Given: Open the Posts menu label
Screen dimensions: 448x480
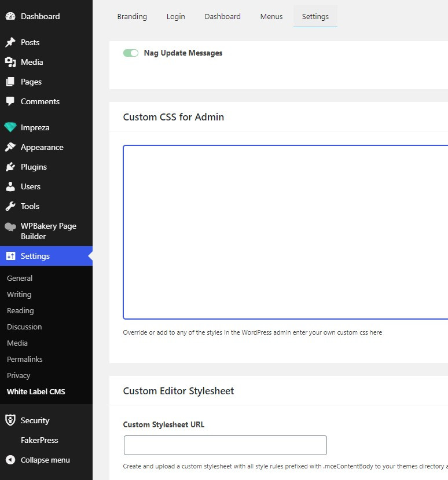Looking at the screenshot, I should coord(30,42).
